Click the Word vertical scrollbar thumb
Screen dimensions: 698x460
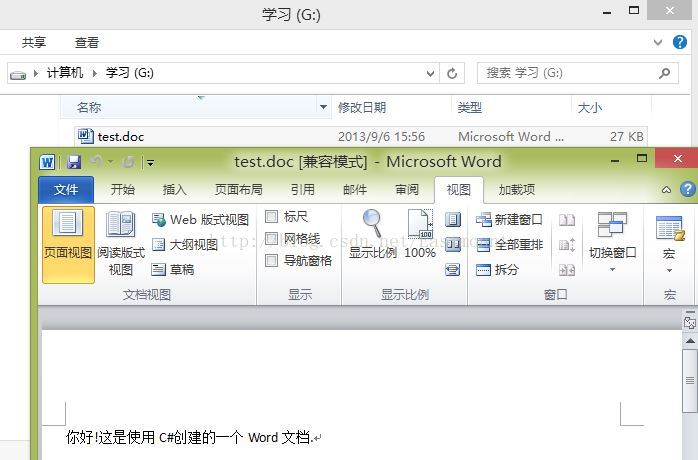[x=690, y=381]
